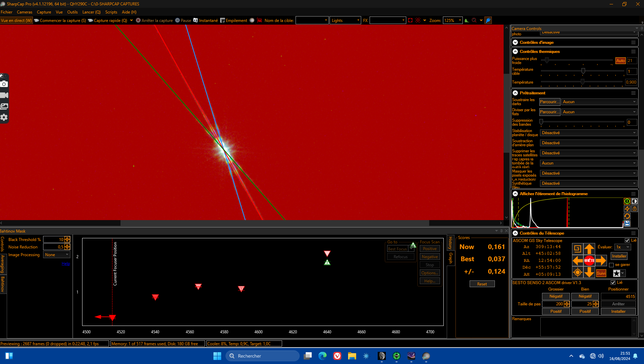Image resolution: width=644 pixels, height=364 pixels.
Task: Click Pause in the capture toolbar
Action: tap(183, 20)
